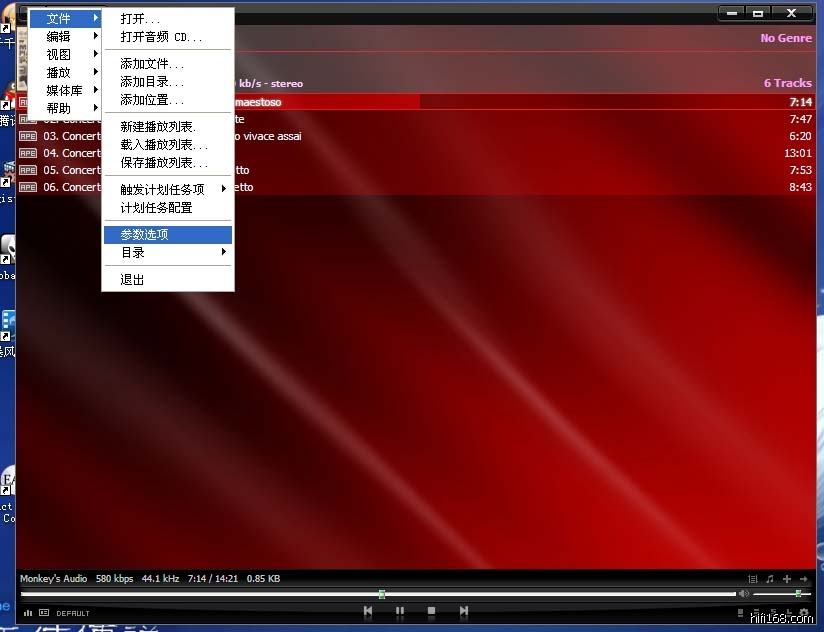Select the 8:43 track row in playlist
Image resolution: width=824 pixels, height=632 pixels.
tap(500, 187)
